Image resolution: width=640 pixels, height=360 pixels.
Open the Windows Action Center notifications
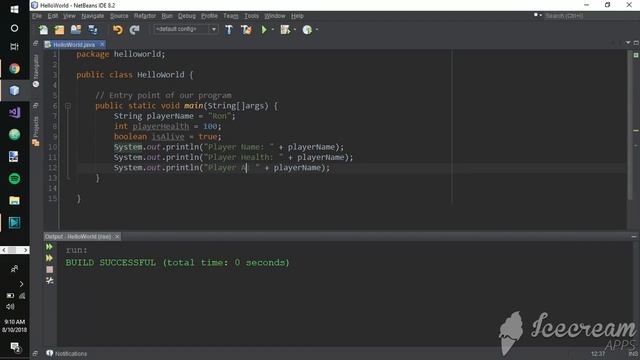[x=15, y=347]
